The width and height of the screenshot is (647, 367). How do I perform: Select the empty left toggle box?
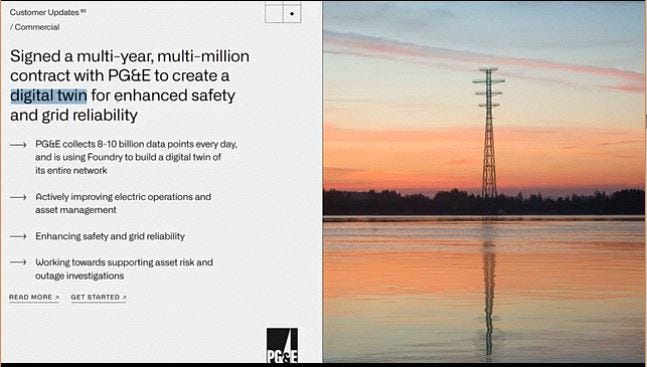[274, 13]
